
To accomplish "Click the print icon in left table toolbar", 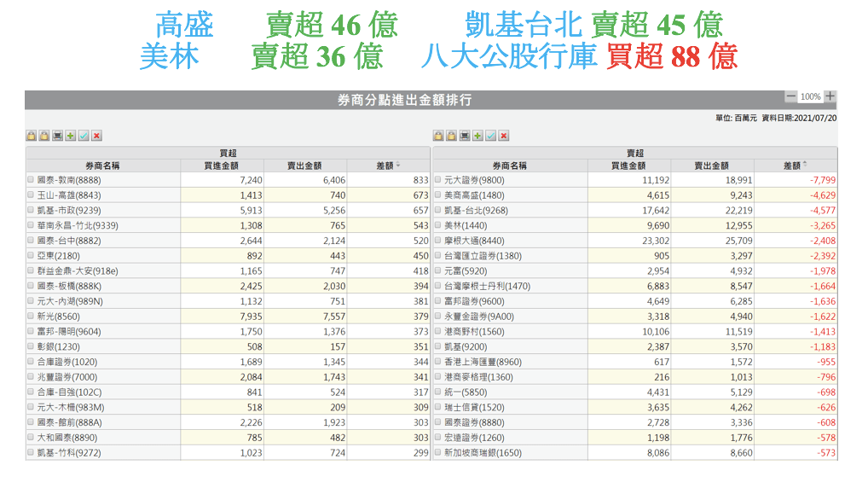I will [57, 136].
